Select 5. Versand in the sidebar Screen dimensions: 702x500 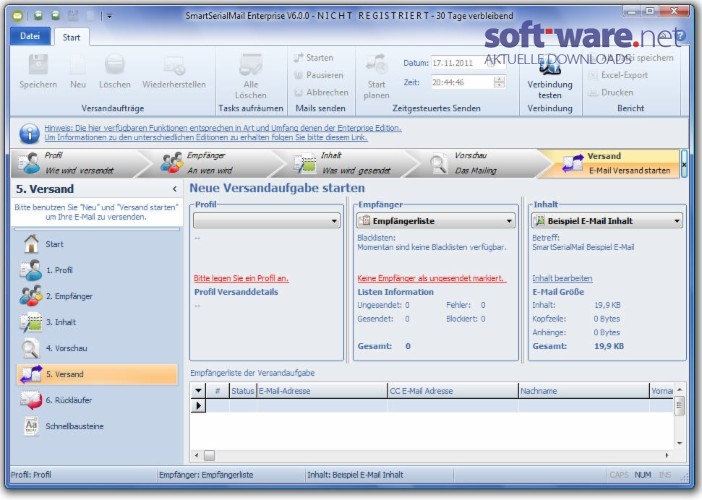tap(97, 374)
